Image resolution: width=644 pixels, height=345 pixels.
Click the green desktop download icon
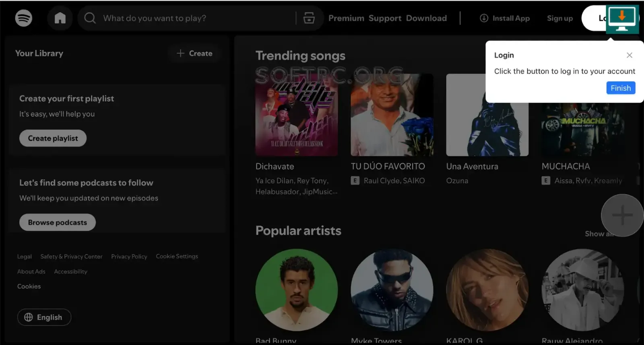click(x=622, y=19)
